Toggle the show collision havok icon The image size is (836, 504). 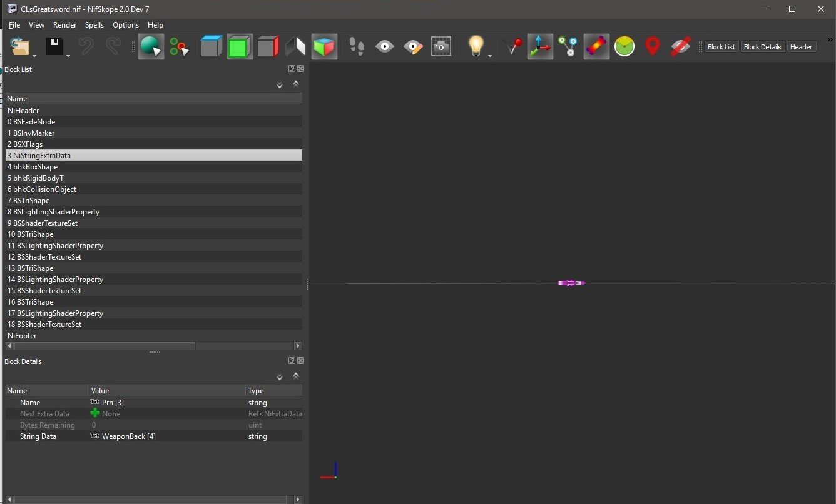[596, 47]
